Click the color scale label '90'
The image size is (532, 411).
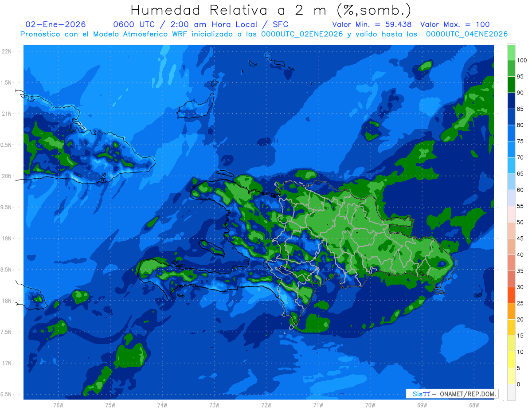coord(520,93)
